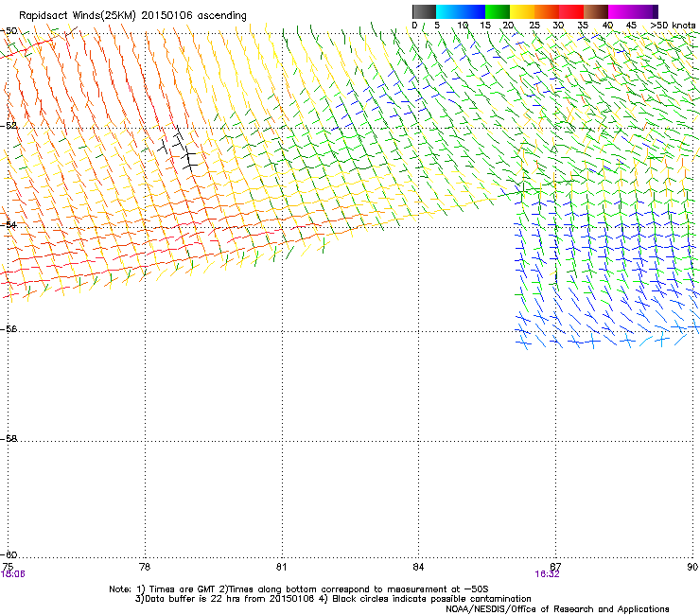Click the latitude label '-60'
This screenshot has height=615, width=700.
tap(9, 554)
